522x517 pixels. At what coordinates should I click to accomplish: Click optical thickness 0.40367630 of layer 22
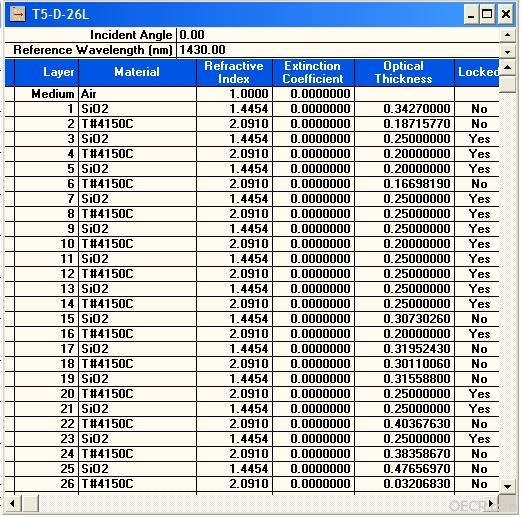pyautogui.click(x=404, y=424)
